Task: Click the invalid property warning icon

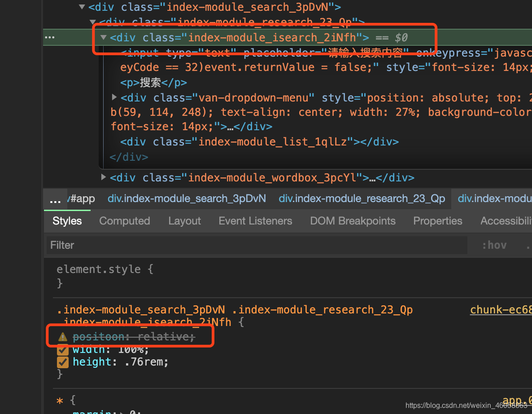Action: coord(63,337)
